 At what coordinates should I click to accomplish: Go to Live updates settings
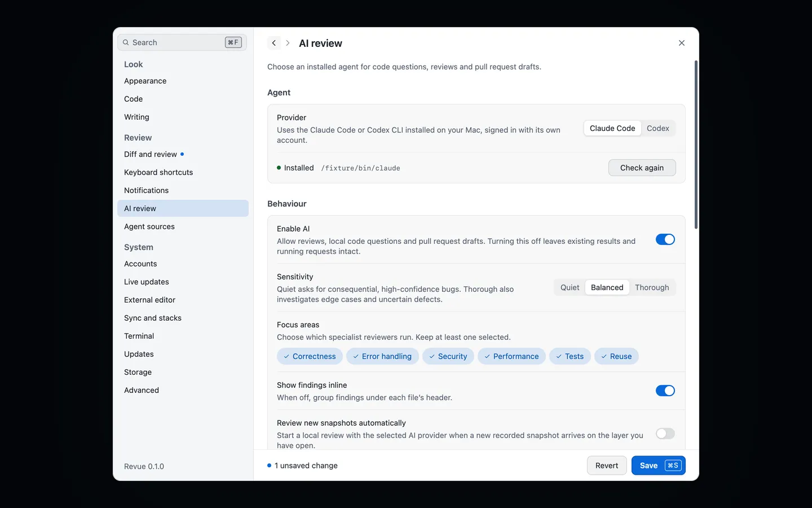(183, 282)
